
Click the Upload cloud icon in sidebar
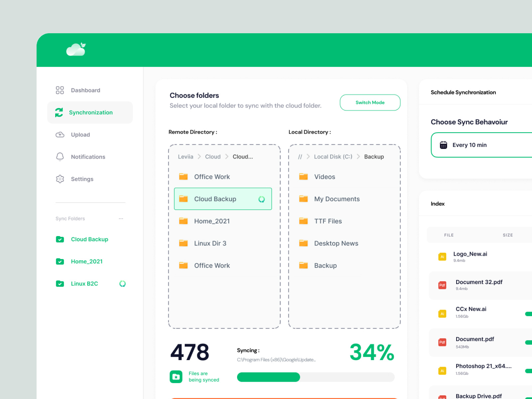tap(60, 135)
